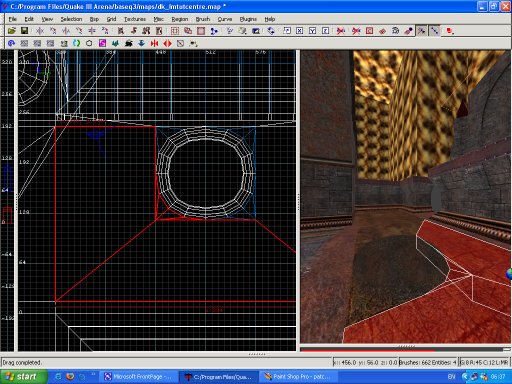Open the Help menu
512x384 pixels.
click(270, 19)
